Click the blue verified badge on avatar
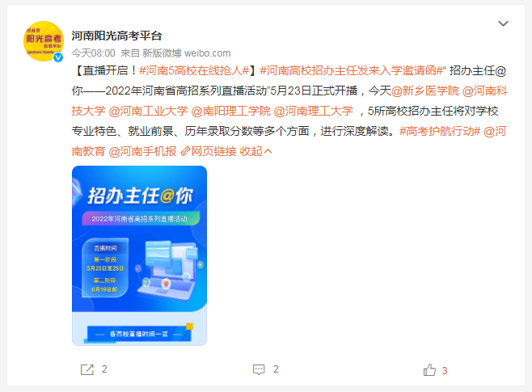The width and height of the screenshot is (532, 392). point(58,57)
